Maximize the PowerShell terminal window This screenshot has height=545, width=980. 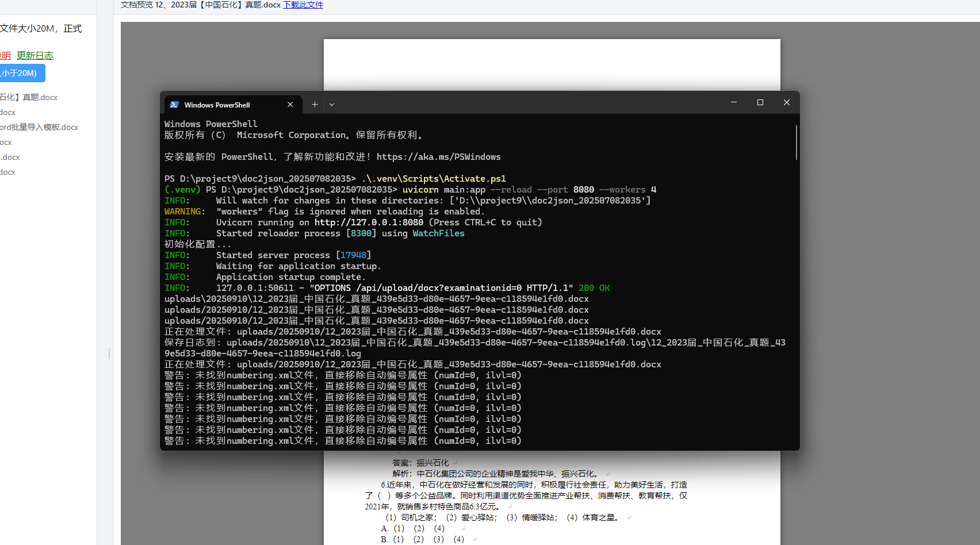pos(760,102)
